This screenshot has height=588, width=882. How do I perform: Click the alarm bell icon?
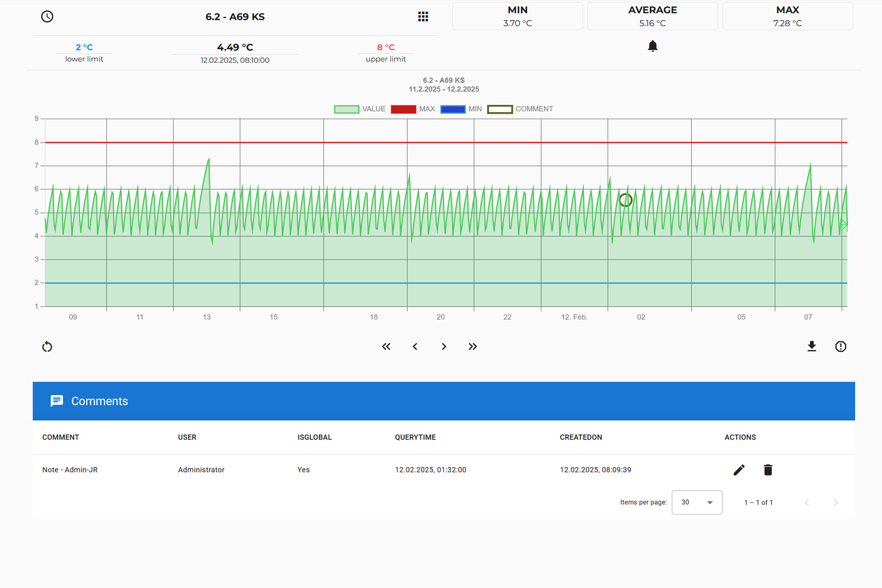coord(652,46)
